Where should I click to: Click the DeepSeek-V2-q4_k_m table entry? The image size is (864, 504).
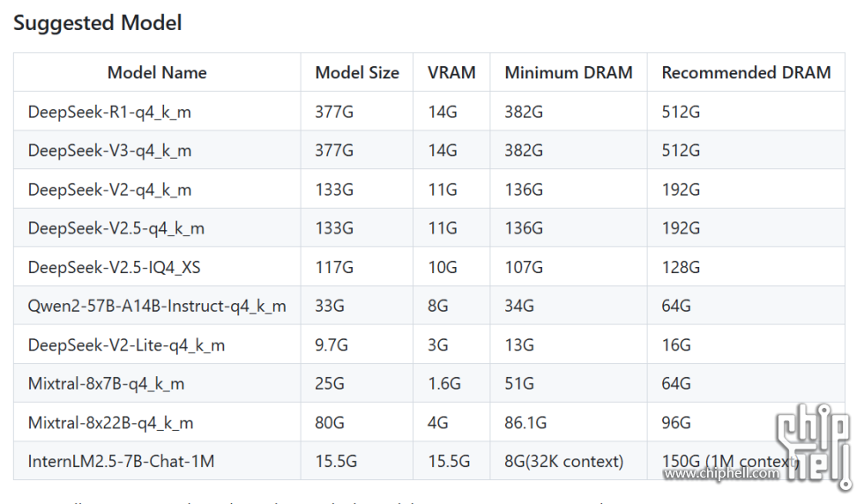coord(109,190)
